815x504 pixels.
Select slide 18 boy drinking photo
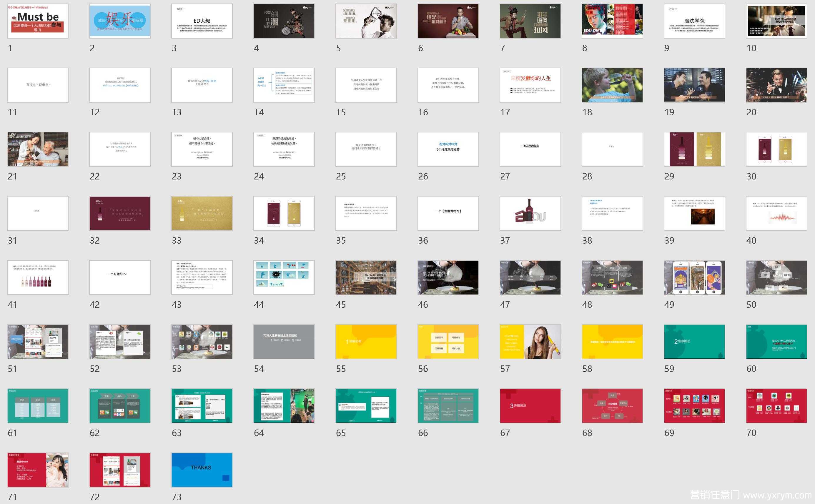pos(612,85)
